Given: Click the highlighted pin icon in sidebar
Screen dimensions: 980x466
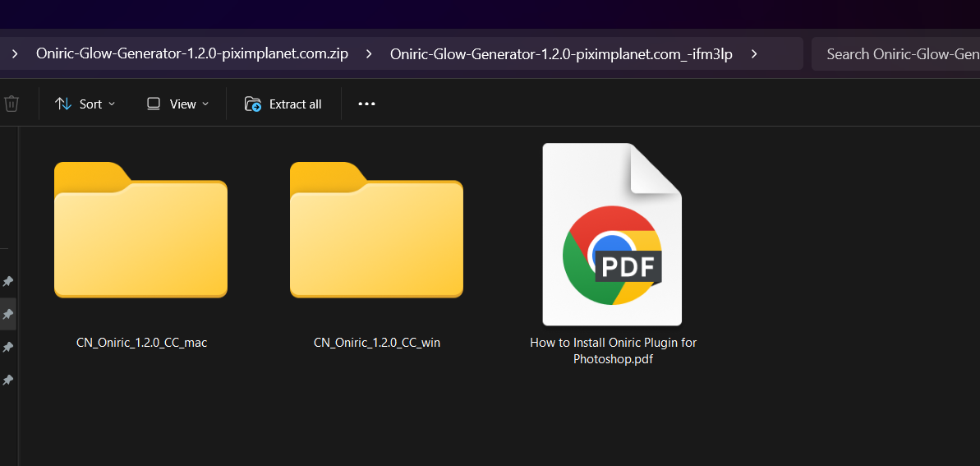Looking at the screenshot, I should click(7, 314).
